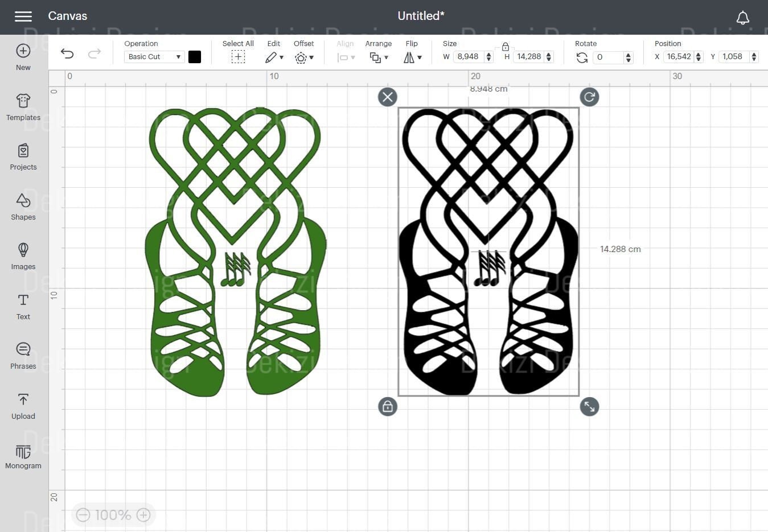Click the Height size field
This screenshot has width=768, height=532.
pos(529,57)
